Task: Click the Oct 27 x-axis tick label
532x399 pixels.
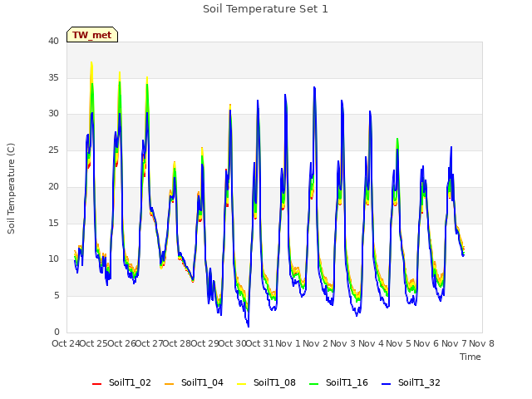Action: [x=150, y=343]
